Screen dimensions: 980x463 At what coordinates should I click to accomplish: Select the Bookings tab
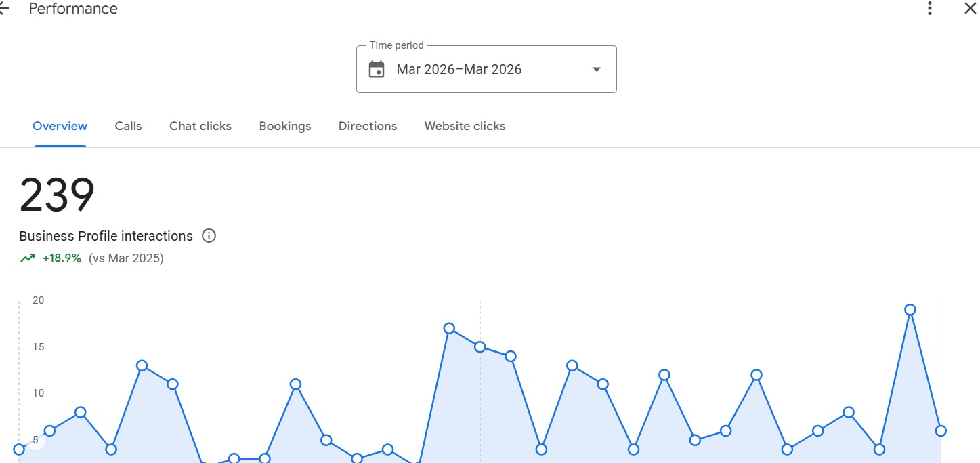284,126
